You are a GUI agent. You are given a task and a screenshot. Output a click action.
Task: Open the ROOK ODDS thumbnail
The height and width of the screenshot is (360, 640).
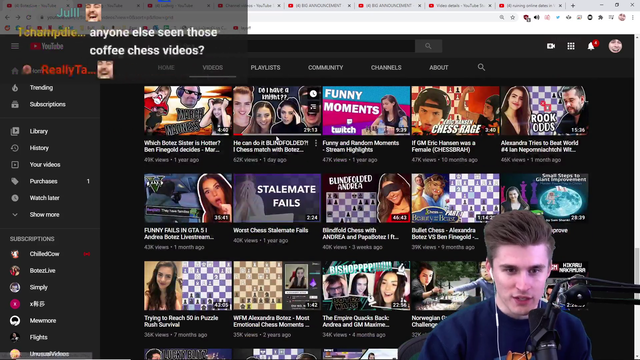coord(544,111)
